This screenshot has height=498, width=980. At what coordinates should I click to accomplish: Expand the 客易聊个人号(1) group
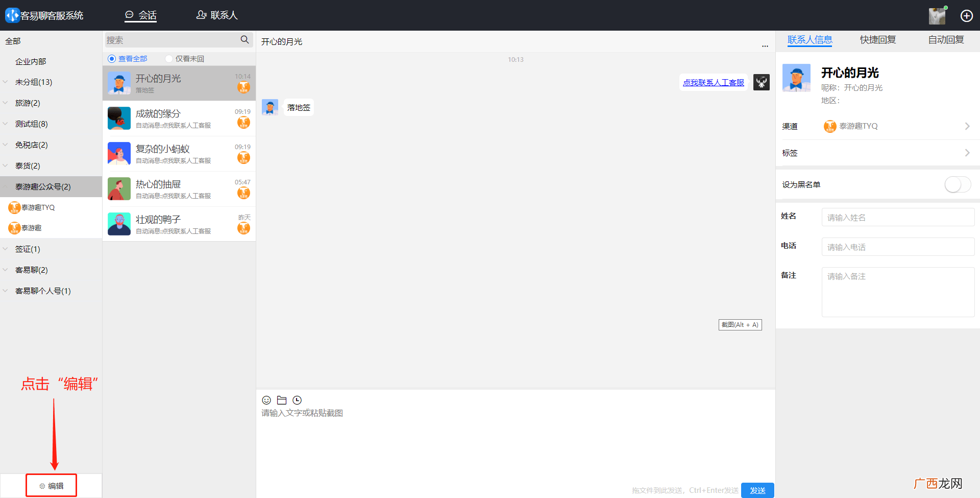click(x=51, y=291)
